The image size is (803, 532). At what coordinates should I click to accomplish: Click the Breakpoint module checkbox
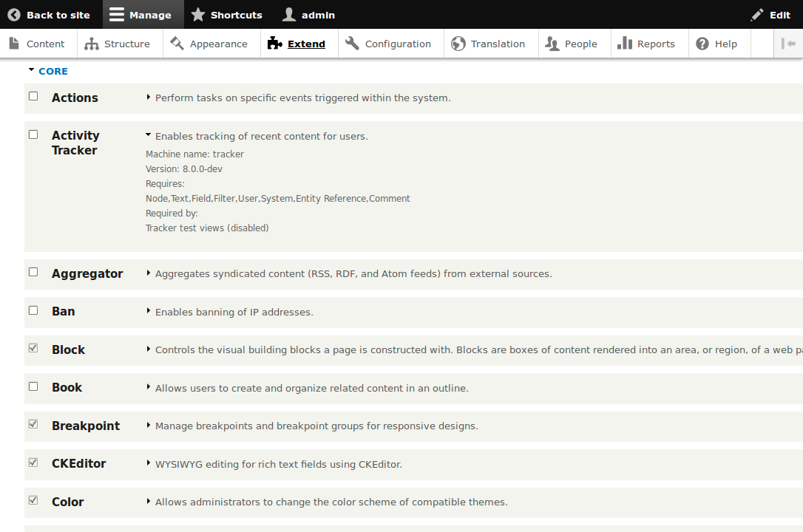[x=33, y=424]
